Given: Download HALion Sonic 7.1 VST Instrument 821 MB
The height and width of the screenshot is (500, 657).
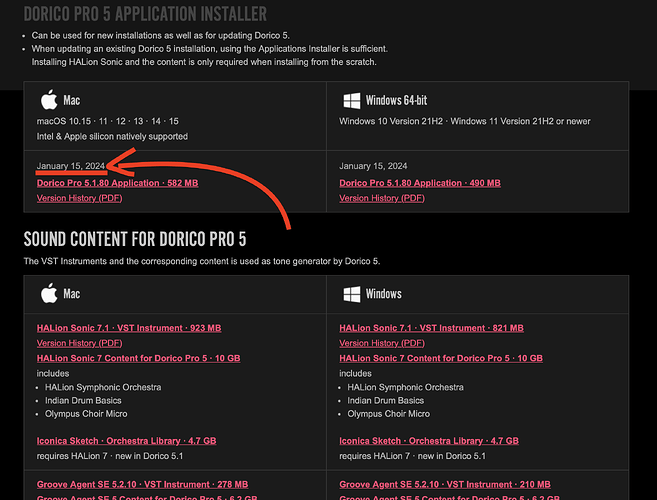Looking at the screenshot, I should coord(431,328).
